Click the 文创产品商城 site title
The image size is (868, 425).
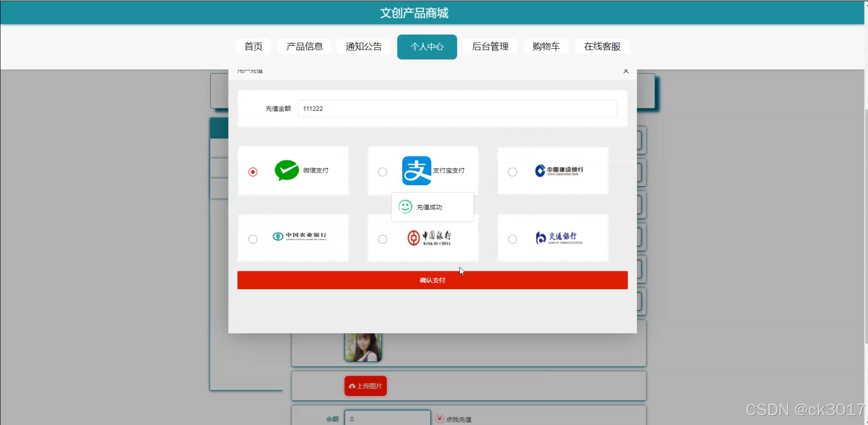pyautogui.click(x=414, y=13)
